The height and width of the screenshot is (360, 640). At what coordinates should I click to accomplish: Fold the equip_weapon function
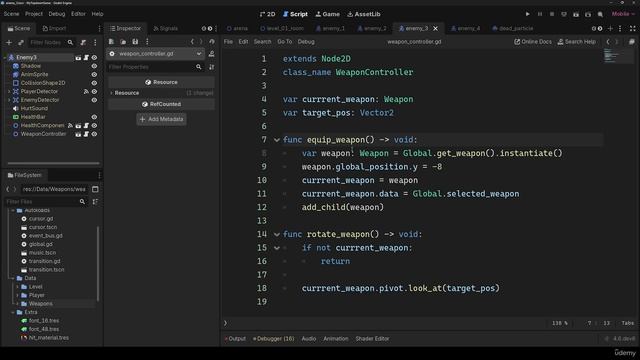click(277, 140)
